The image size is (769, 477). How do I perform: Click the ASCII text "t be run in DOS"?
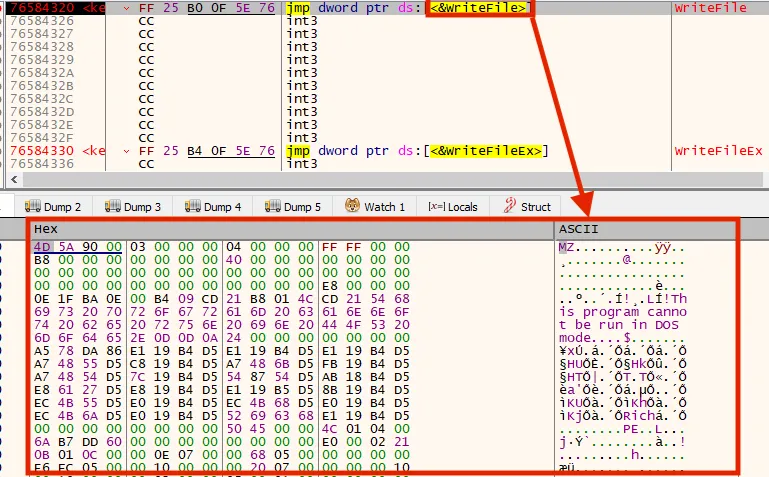coord(619,325)
